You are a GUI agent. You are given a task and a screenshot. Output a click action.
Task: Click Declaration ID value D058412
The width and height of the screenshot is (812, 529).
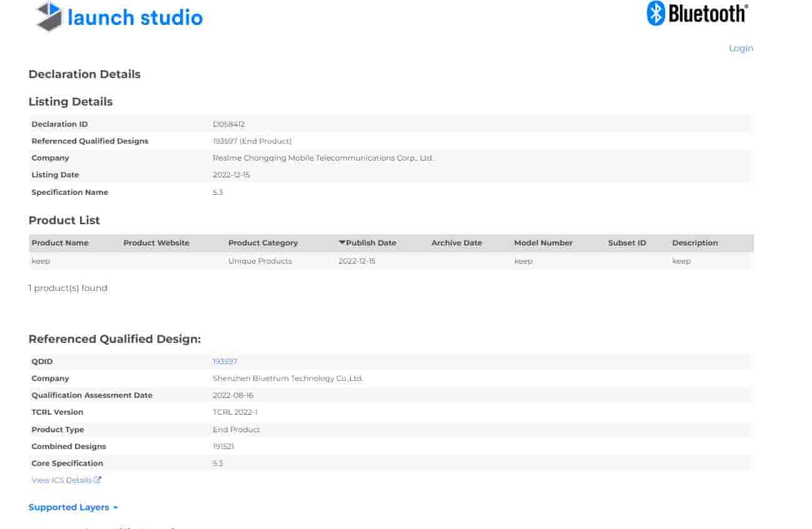229,124
